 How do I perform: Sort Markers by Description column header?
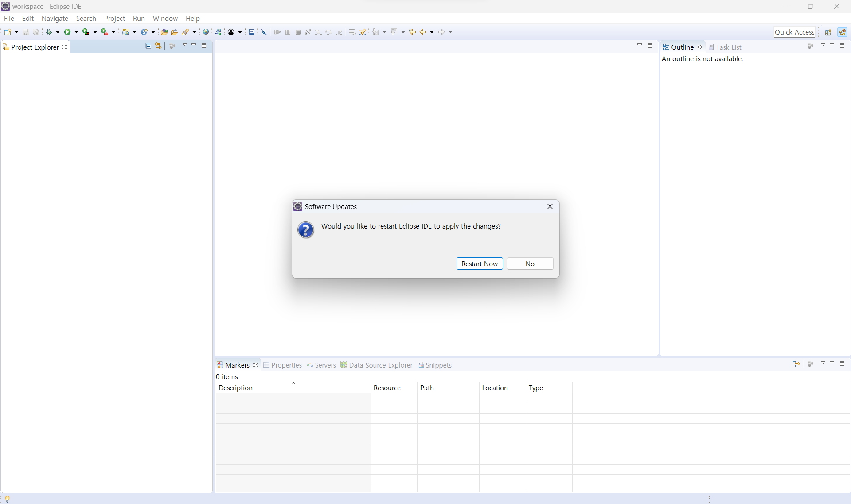293,388
